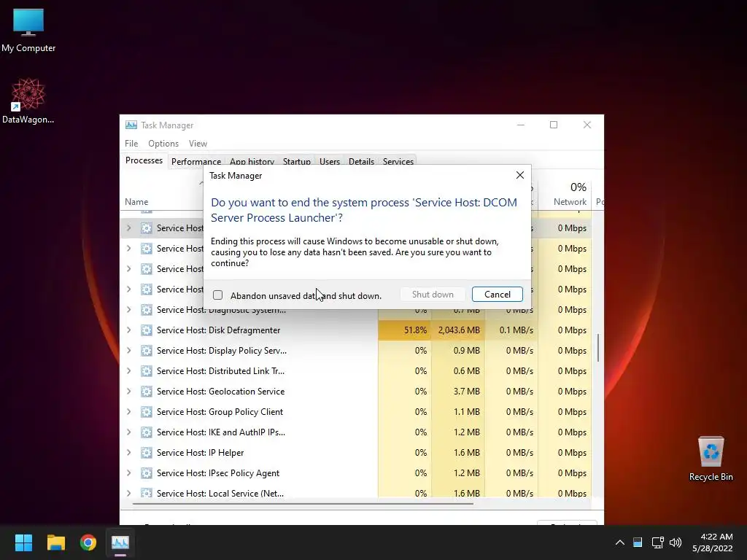Expand the Geolocation Service host
Viewport: 747px width, 560px height.
point(128,392)
